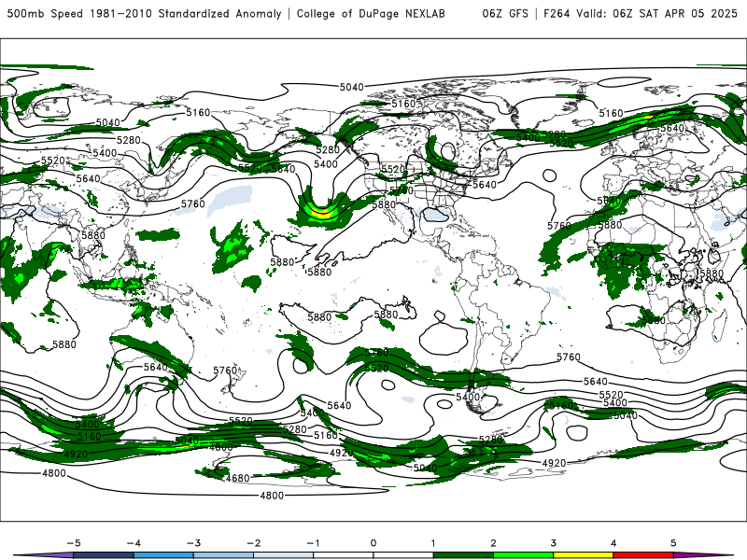Select the dark navy -5 to -4 colorbar segment
The height and width of the screenshot is (560, 747).
[104, 555]
